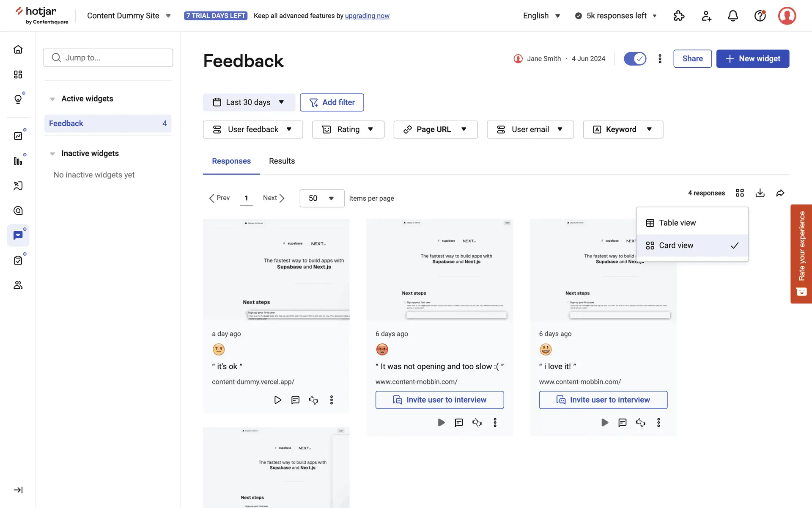Switch to the Results tab
The width and height of the screenshot is (812, 508).
click(282, 161)
